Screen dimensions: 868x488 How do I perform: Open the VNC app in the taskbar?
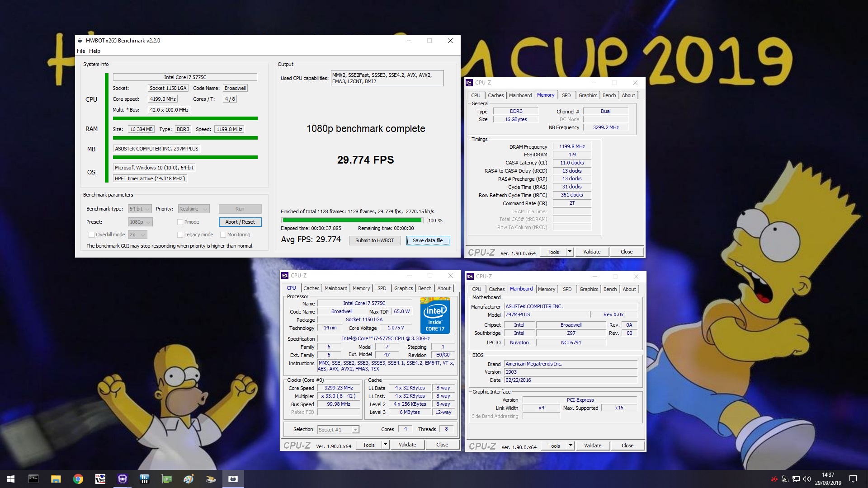coord(100,479)
